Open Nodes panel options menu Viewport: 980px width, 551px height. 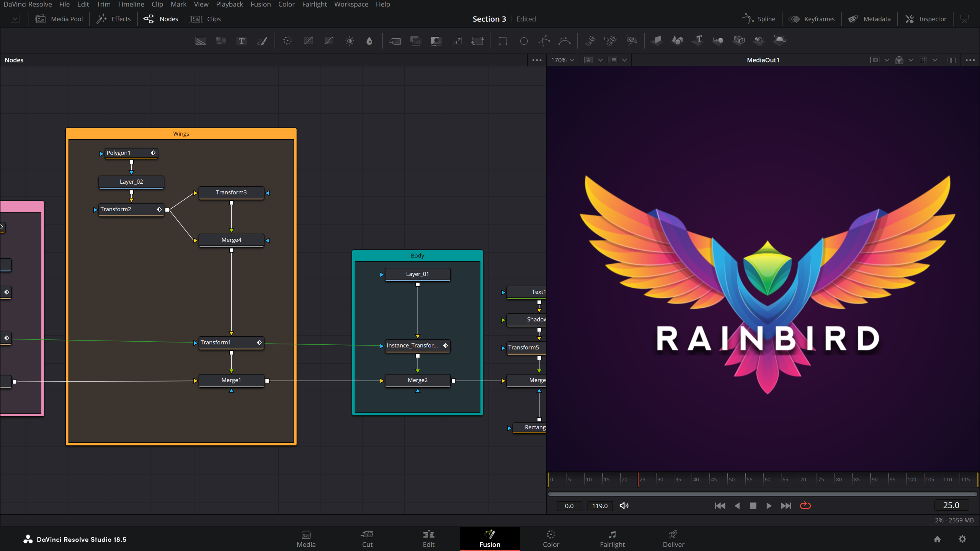[x=537, y=60]
